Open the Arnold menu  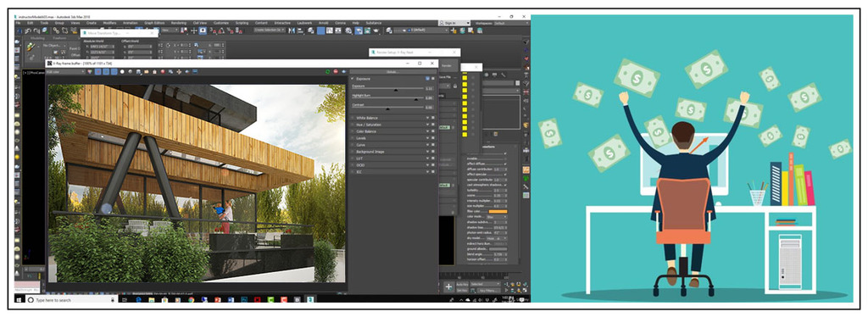(x=323, y=23)
